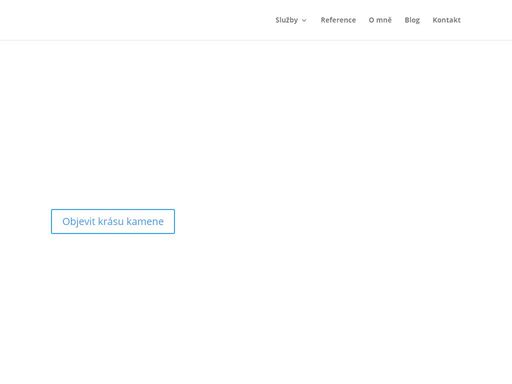
Task: Navigate to the Blog section
Action: click(412, 20)
